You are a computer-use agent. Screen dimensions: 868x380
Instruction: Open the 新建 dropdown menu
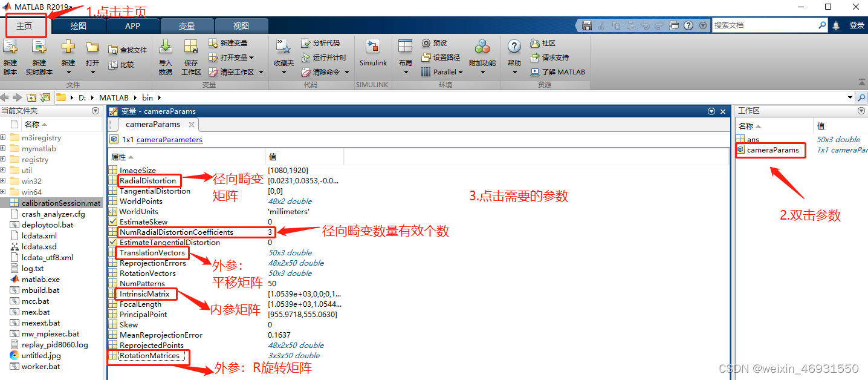68,72
